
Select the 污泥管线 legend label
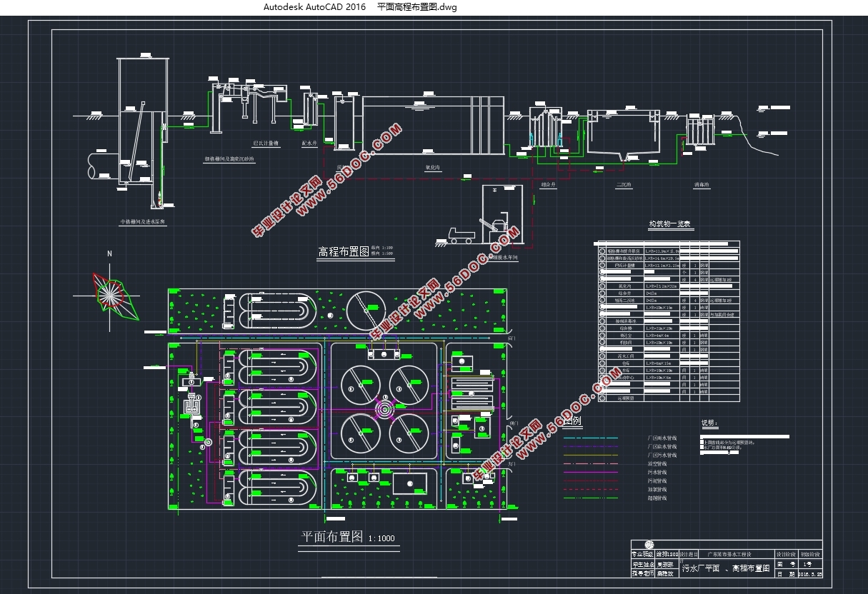pos(656,480)
